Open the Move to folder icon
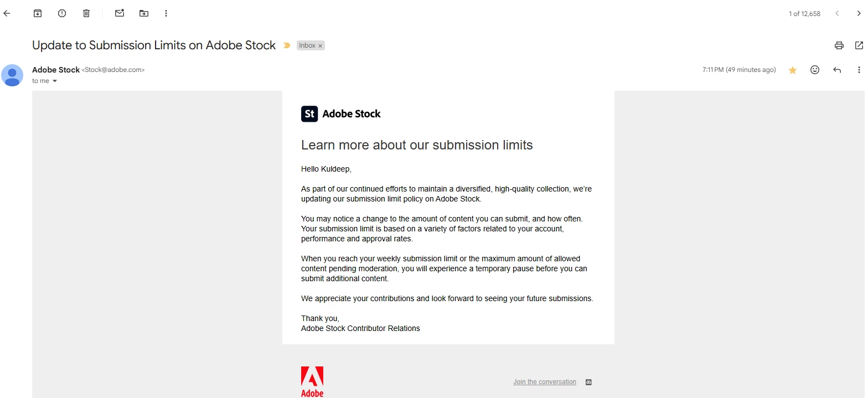 [144, 13]
